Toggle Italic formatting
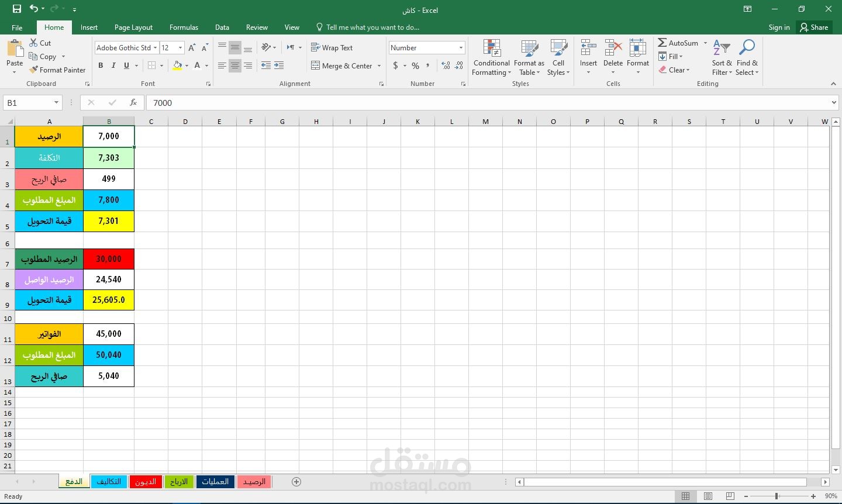 pyautogui.click(x=113, y=65)
